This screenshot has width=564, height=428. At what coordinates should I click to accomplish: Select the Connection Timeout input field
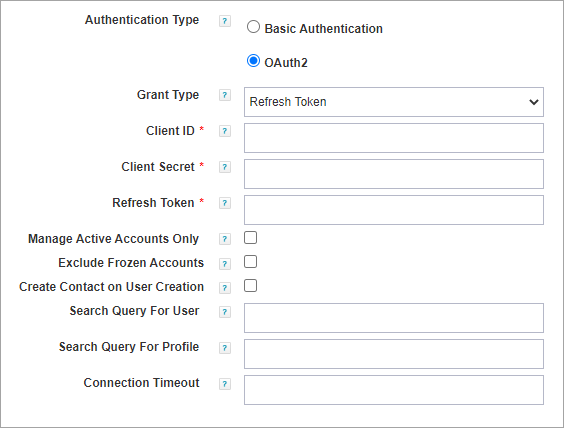(x=394, y=390)
